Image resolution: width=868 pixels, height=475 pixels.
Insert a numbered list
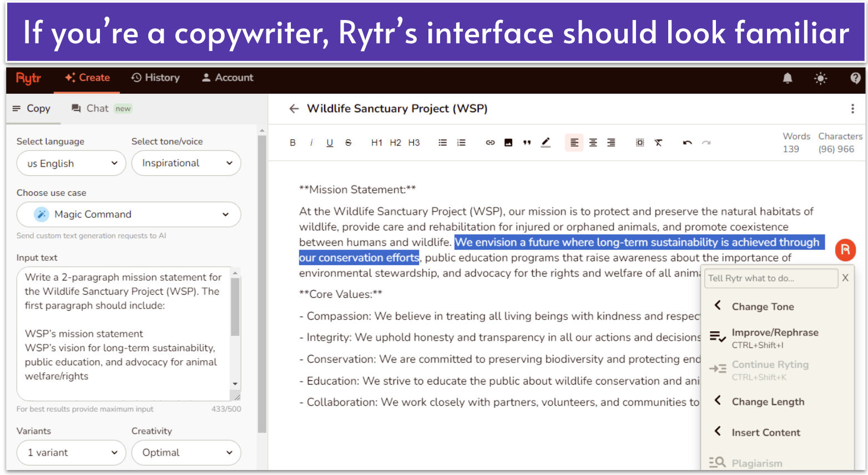coord(461,143)
